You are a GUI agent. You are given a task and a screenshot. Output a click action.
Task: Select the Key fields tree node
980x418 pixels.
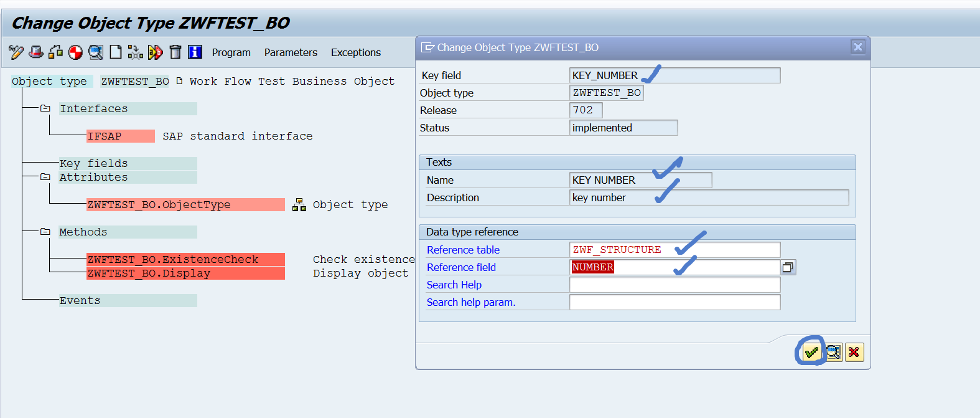[128, 163]
